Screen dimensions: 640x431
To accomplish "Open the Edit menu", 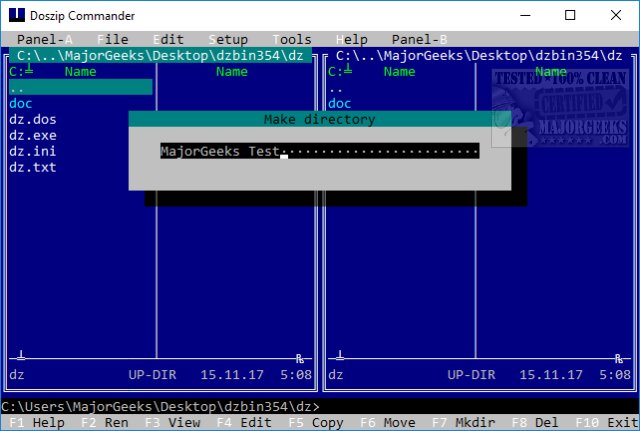I will pos(169,40).
